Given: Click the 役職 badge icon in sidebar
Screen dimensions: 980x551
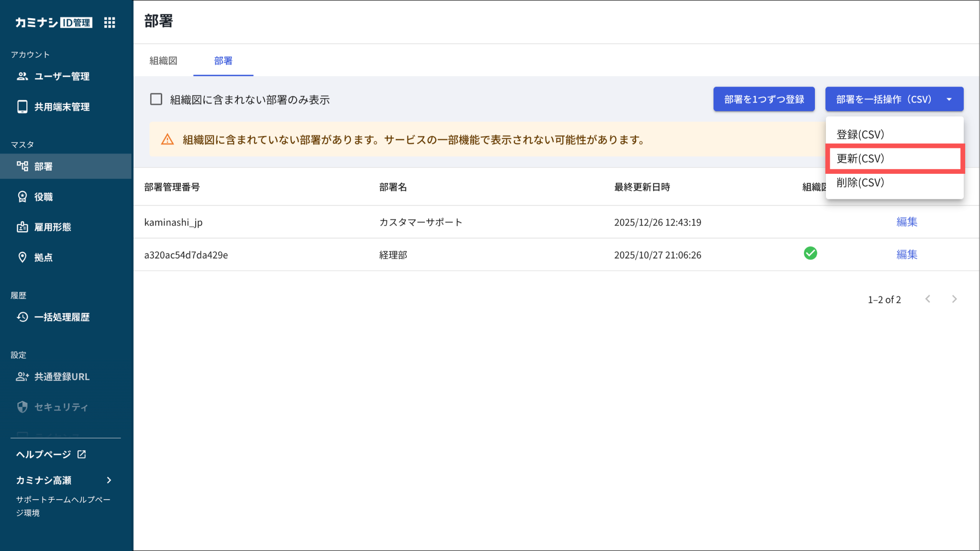Looking at the screenshot, I should pyautogui.click(x=22, y=197).
